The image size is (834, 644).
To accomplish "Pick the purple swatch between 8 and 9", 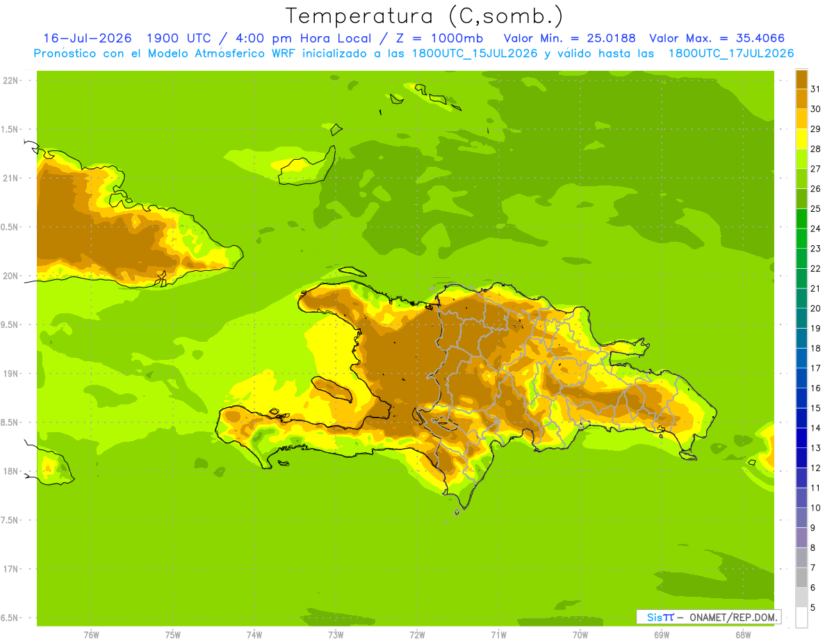I will tap(801, 538).
